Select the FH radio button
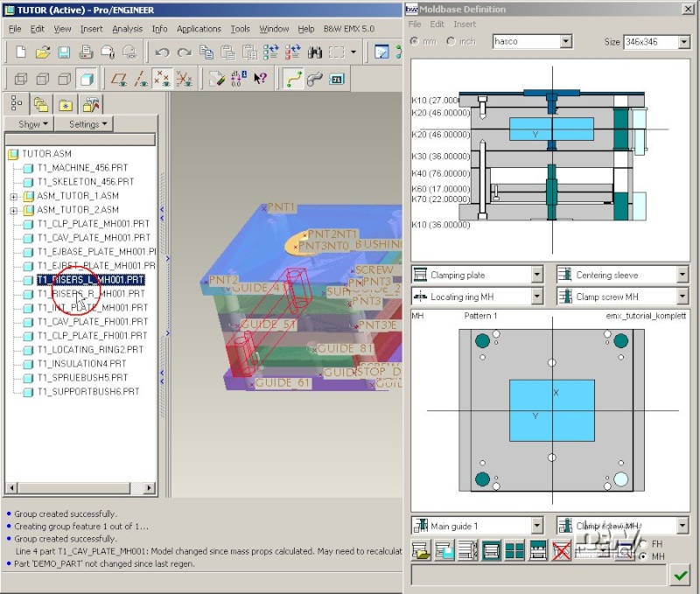Image resolution: width=700 pixels, height=594 pixels. click(643, 544)
